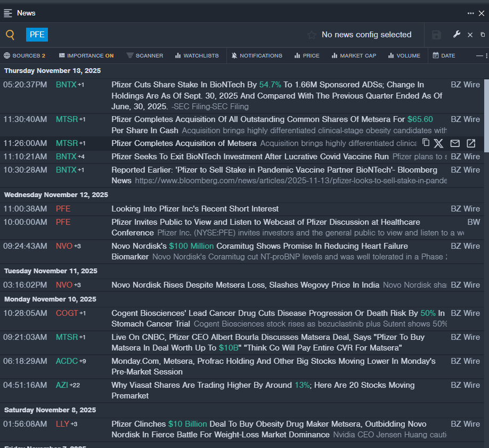Open the Metsera story in new window
This screenshot has height=448, width=489.
click(471, 143)
